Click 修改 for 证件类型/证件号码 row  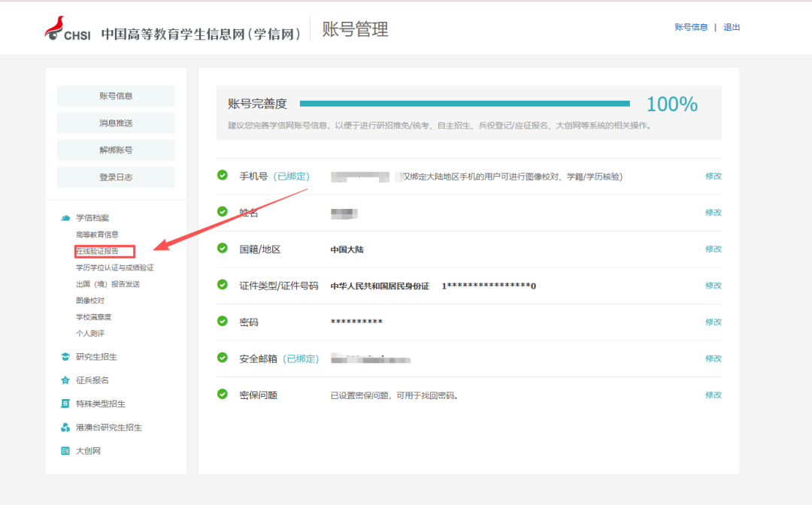tap(713, 285)
